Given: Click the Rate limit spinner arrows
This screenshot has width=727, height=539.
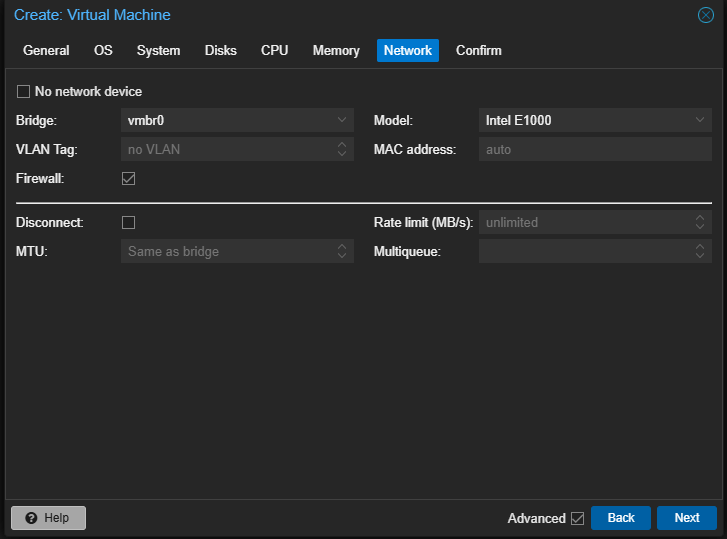Looking at the screenshot, I should point(700,222).
